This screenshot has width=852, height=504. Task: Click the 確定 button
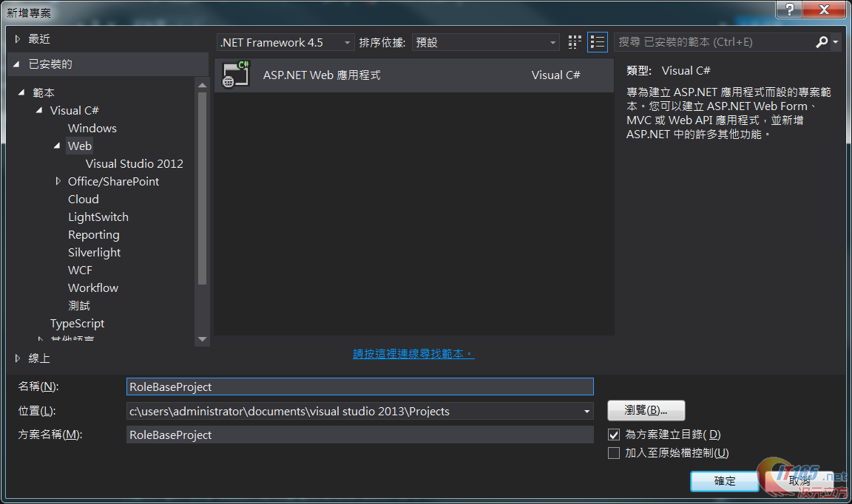[x=724, y=481]
